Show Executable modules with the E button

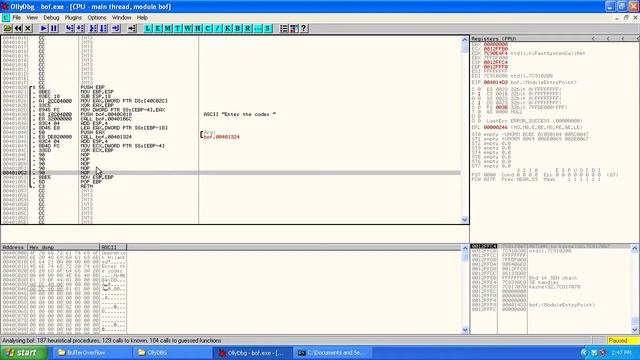point(158,28)
